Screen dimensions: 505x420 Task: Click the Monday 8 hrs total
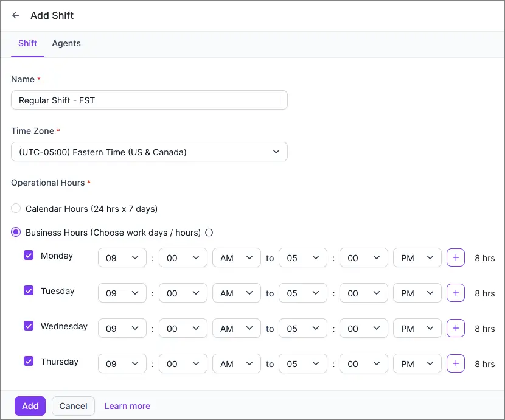485,258
